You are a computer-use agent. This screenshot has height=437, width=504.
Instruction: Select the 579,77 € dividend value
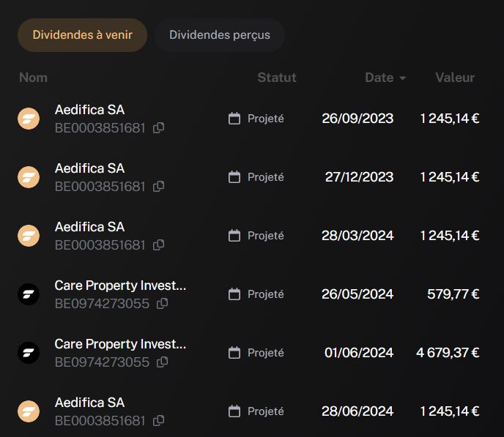453,294
